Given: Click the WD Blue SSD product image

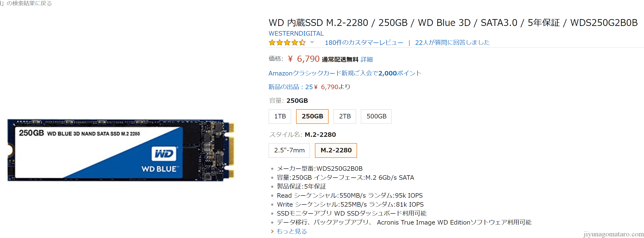Looking at the screenshot, I should click(121, 150).
